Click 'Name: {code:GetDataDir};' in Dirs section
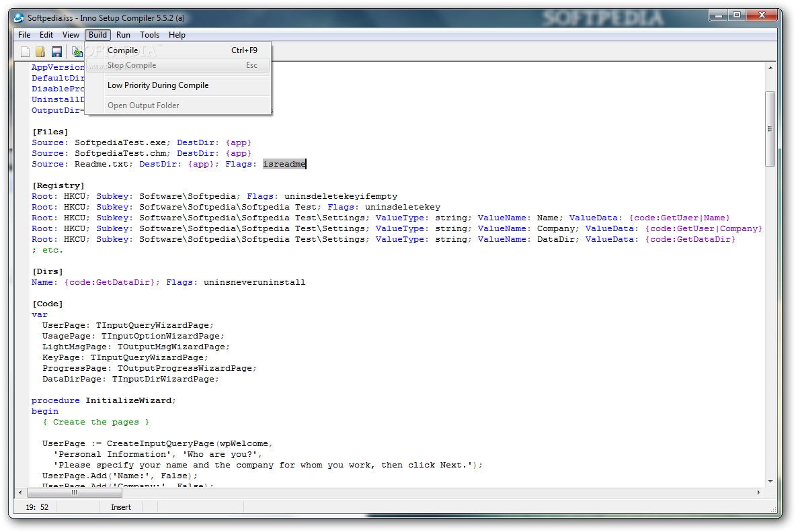 coord(95,282)
